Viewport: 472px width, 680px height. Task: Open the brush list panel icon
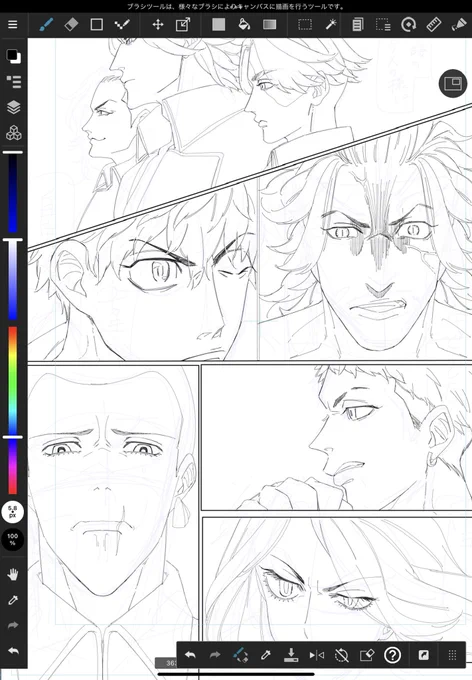(13, 82)
